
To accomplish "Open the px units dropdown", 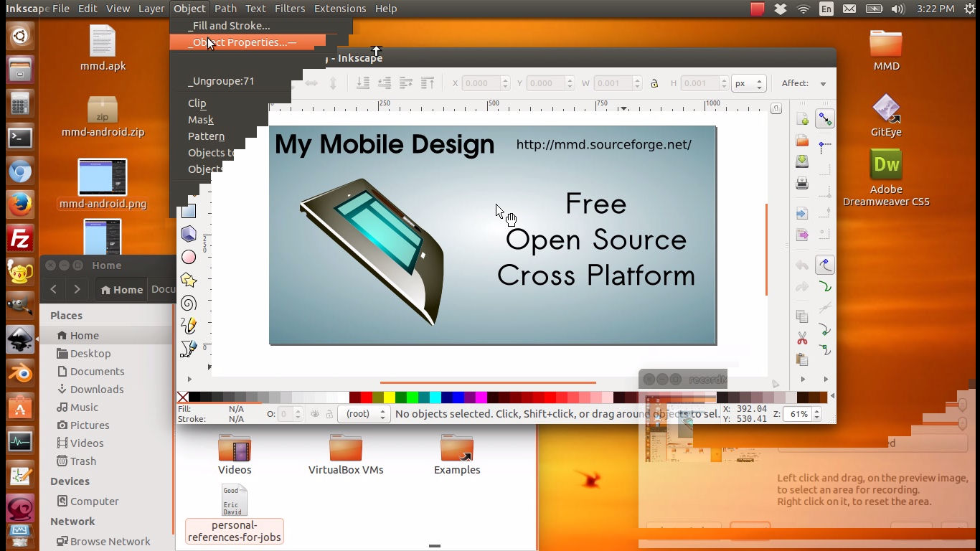I will pyautogui.click(x=749, y=83).
